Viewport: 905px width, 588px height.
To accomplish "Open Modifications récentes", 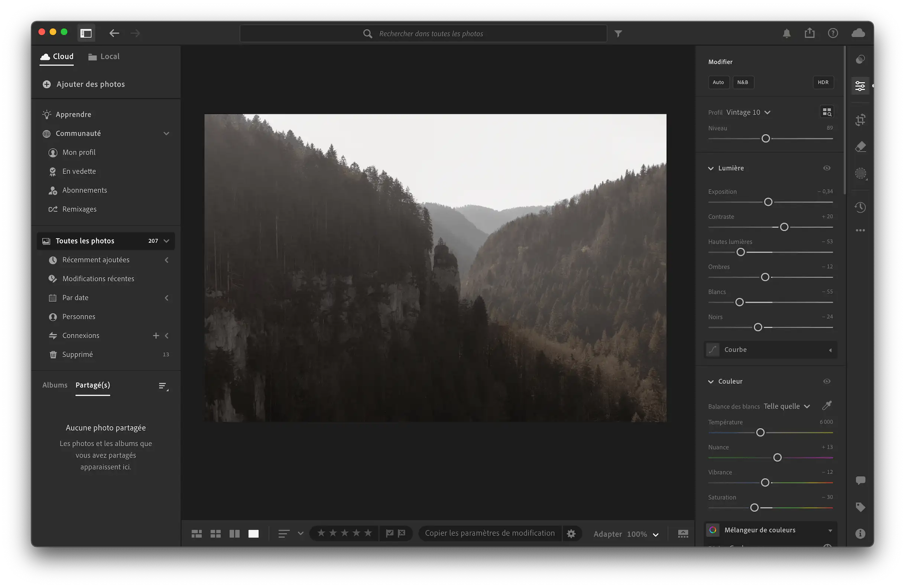I will point(98,279).
